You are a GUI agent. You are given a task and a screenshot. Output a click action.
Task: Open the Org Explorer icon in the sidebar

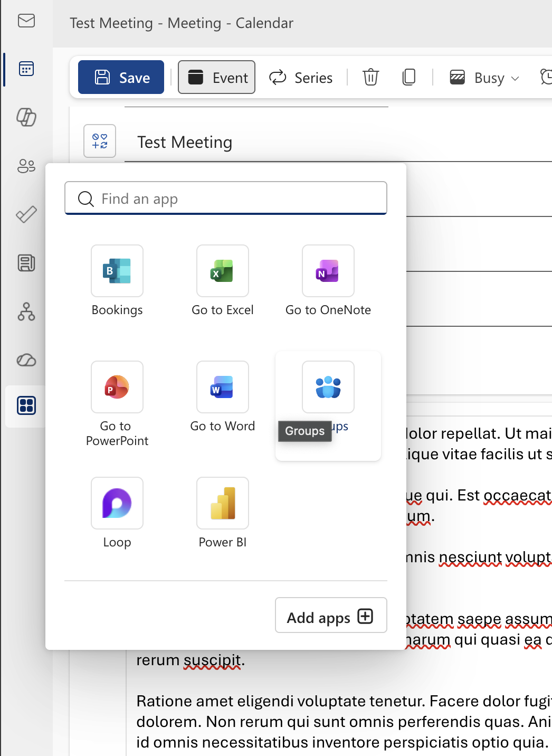click(26, 311)
